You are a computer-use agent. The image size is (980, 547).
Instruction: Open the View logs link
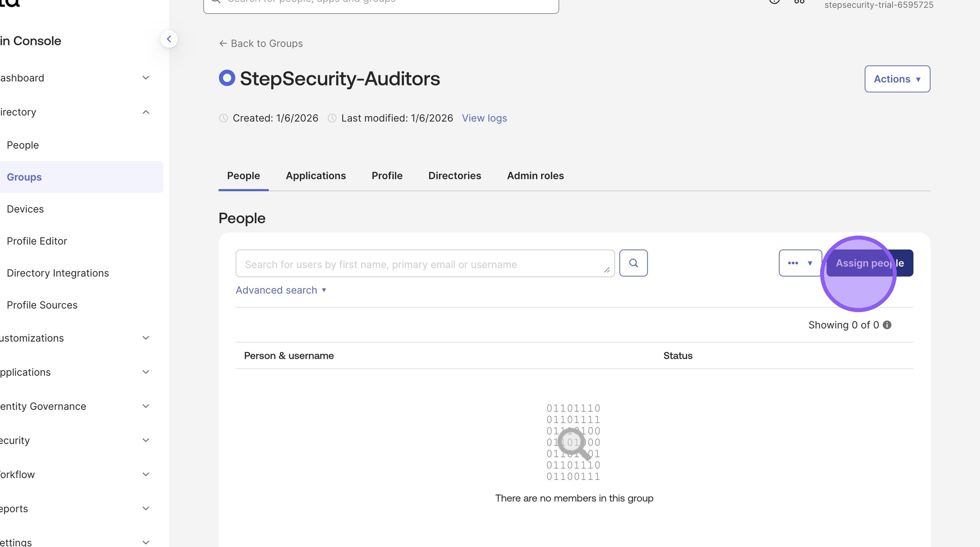[x=484, y=118]
